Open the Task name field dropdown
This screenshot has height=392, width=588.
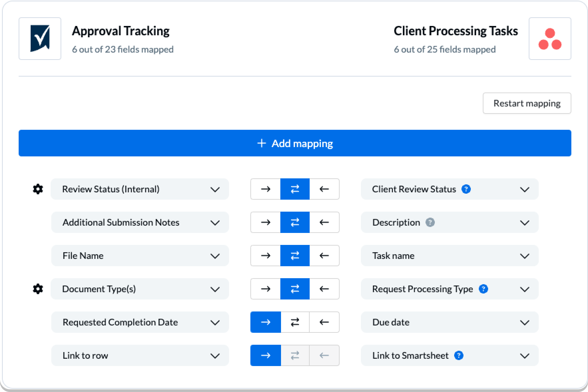[x=449, y=256]
